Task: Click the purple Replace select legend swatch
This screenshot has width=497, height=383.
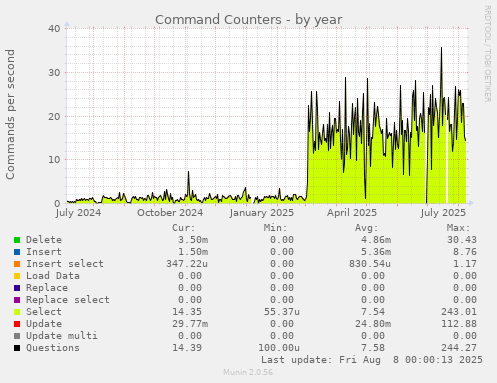Action: point(17,300)
